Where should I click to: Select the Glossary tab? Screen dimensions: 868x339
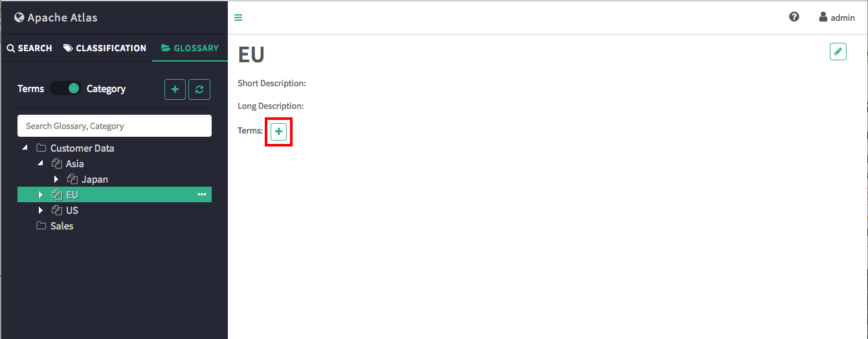190,48
